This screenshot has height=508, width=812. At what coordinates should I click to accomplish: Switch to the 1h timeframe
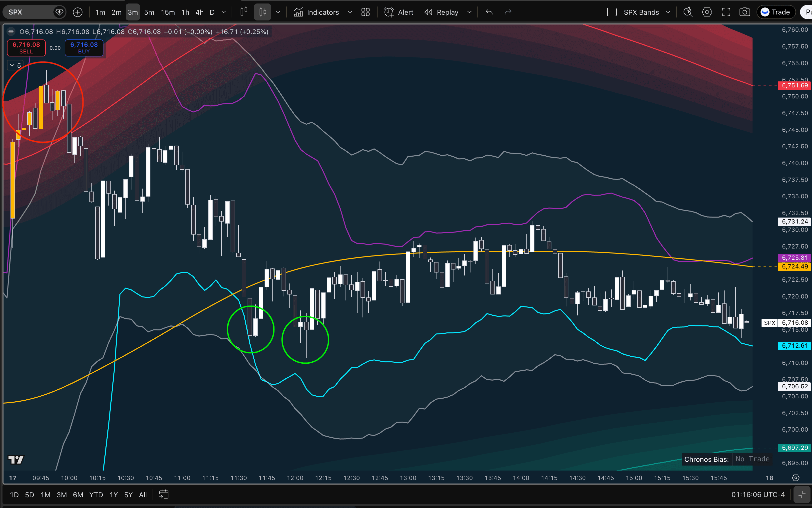pyautogui.click(x=185, y=12)
